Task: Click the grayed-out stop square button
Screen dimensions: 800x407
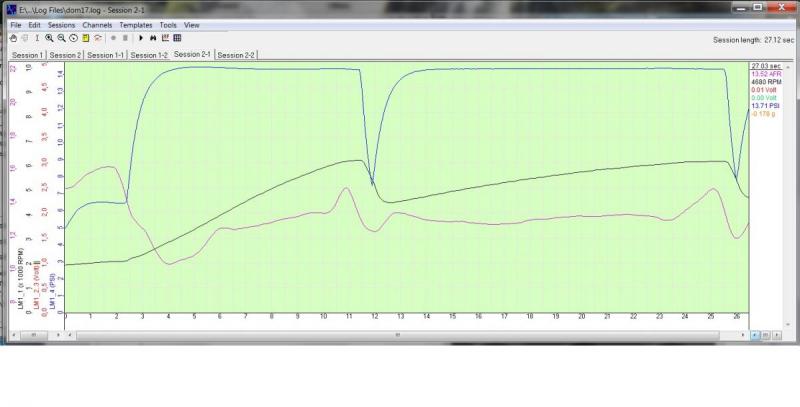Action: pyautogui.click(x=125, y=38)
